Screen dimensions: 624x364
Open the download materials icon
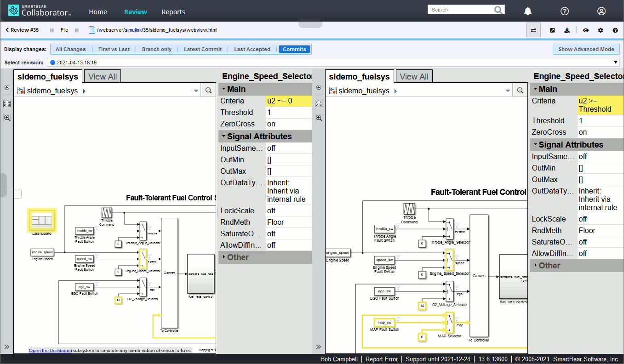(x=567, y=29)
